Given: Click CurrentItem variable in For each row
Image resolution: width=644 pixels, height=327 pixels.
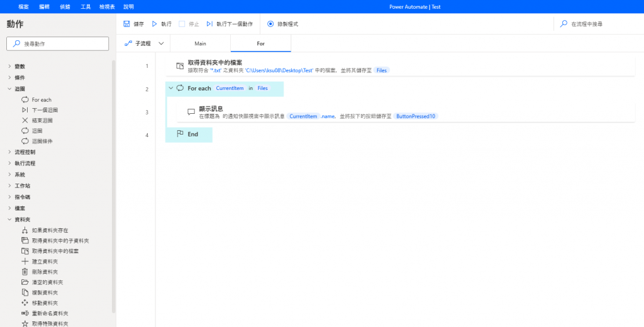Looking at the screenshot, I should point(230,88).
